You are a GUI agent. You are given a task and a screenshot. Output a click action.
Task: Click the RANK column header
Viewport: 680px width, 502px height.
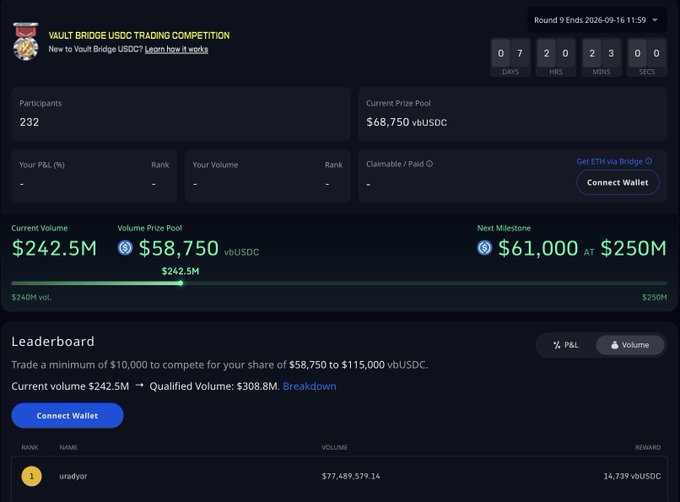click(x=30, y=447)
